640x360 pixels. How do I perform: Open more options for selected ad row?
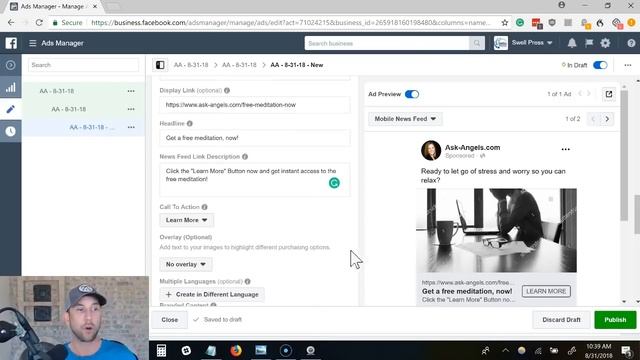[x=131, y=127]
